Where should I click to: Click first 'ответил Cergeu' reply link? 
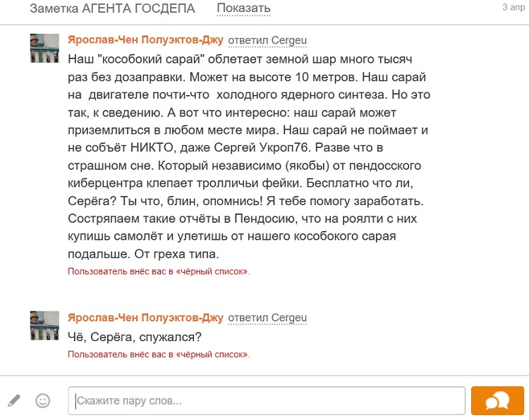coord(267,40)
